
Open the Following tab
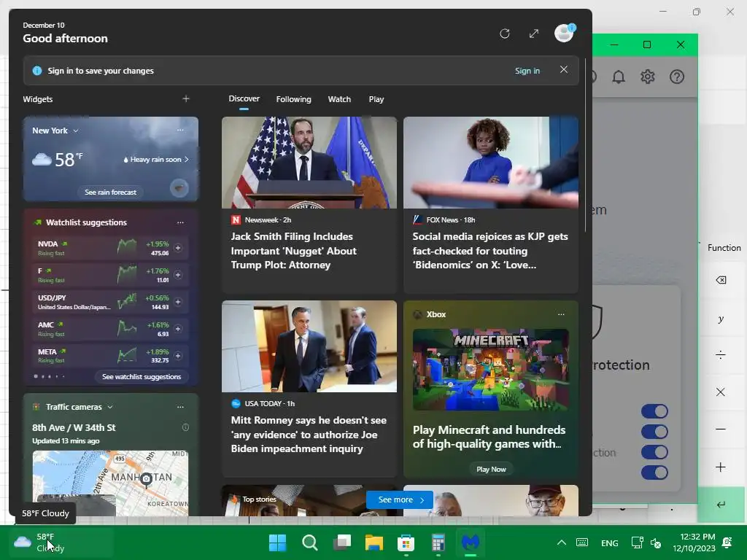coord(293,99)
